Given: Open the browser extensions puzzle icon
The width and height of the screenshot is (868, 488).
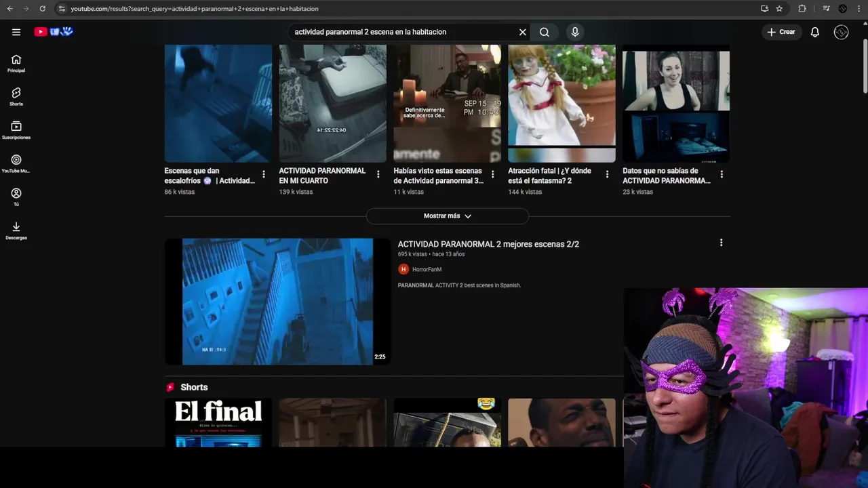Looking at the screenshot, I should (802, 8).
